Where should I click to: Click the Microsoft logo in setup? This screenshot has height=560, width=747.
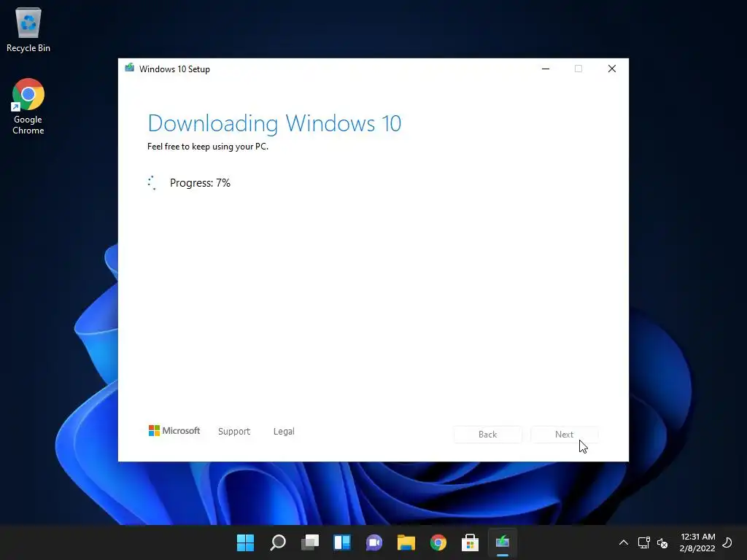174,430
